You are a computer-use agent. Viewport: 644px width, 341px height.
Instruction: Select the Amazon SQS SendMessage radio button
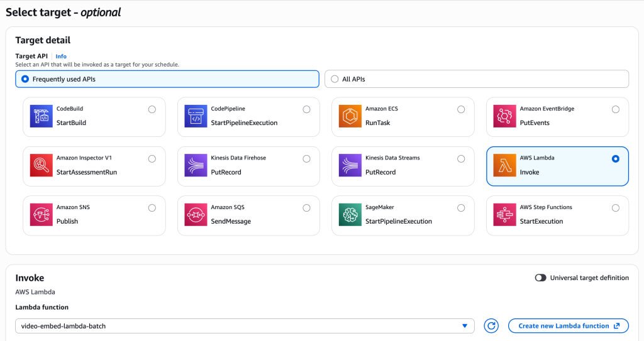(x=306, y=208)
